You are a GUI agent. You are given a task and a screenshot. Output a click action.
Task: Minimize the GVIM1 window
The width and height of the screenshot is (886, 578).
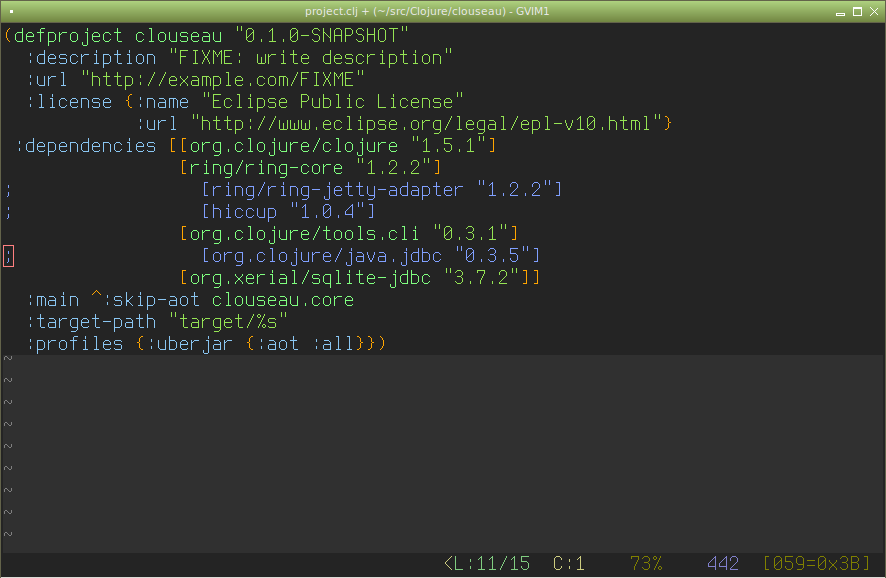pyautogui.click(x=840, y=12)
